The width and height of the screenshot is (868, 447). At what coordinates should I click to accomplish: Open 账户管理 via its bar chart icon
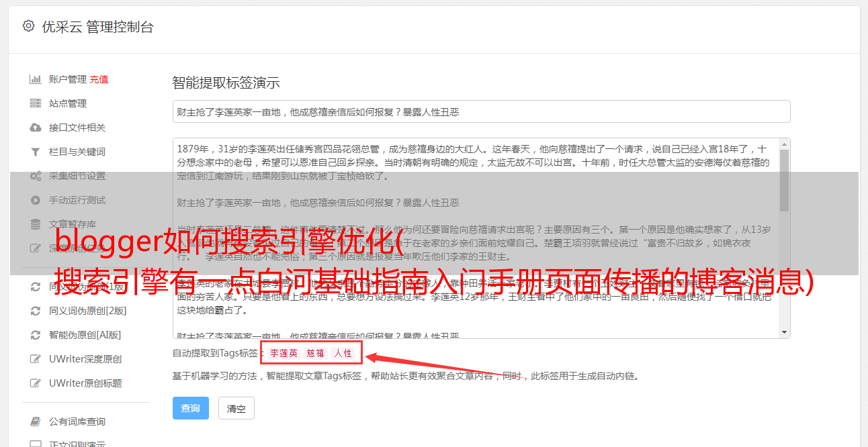coord(36,79)
